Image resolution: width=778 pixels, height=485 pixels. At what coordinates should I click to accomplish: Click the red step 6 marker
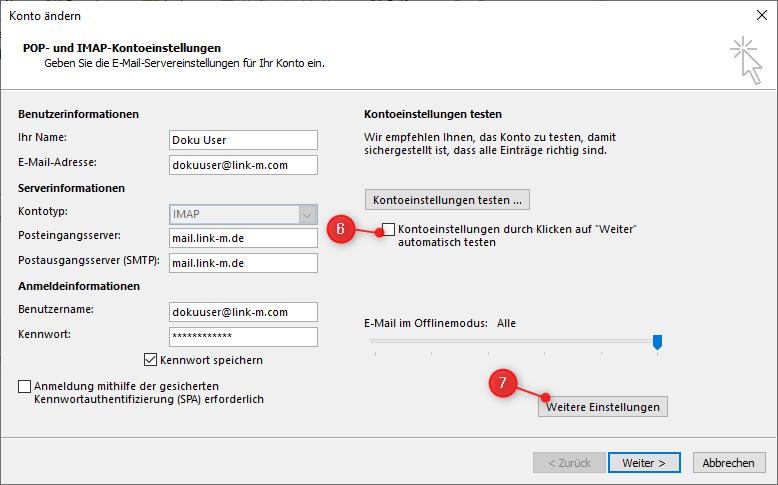341,229
